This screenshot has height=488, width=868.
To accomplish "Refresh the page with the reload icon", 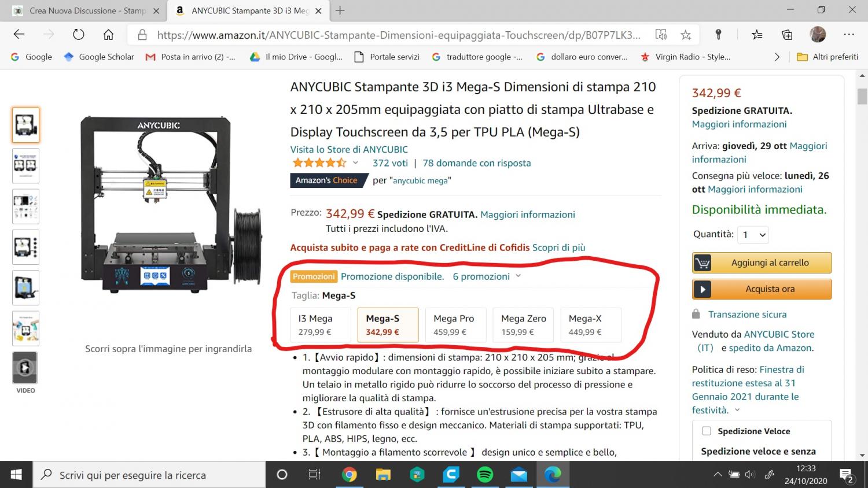I will pos(78,35).
